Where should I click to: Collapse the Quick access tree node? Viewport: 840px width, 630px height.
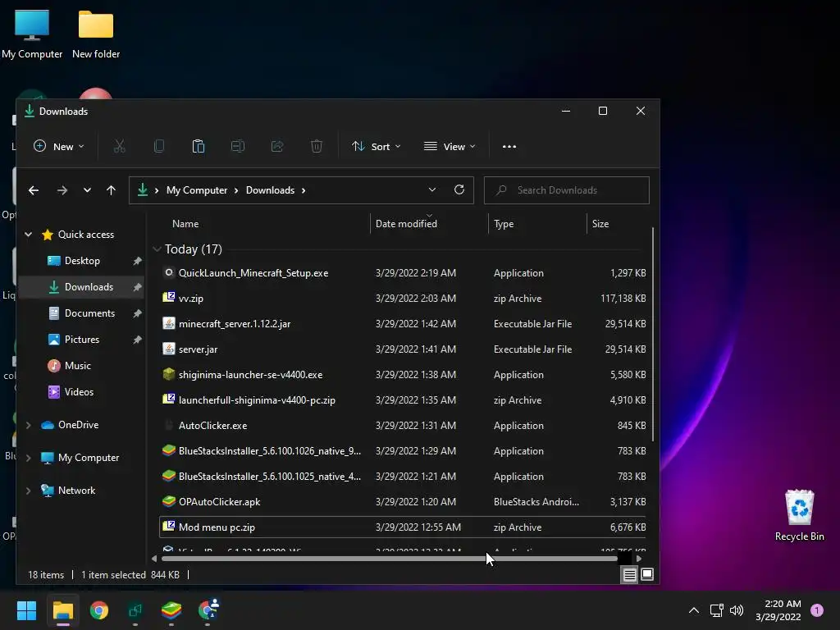(x=29, y=234)
